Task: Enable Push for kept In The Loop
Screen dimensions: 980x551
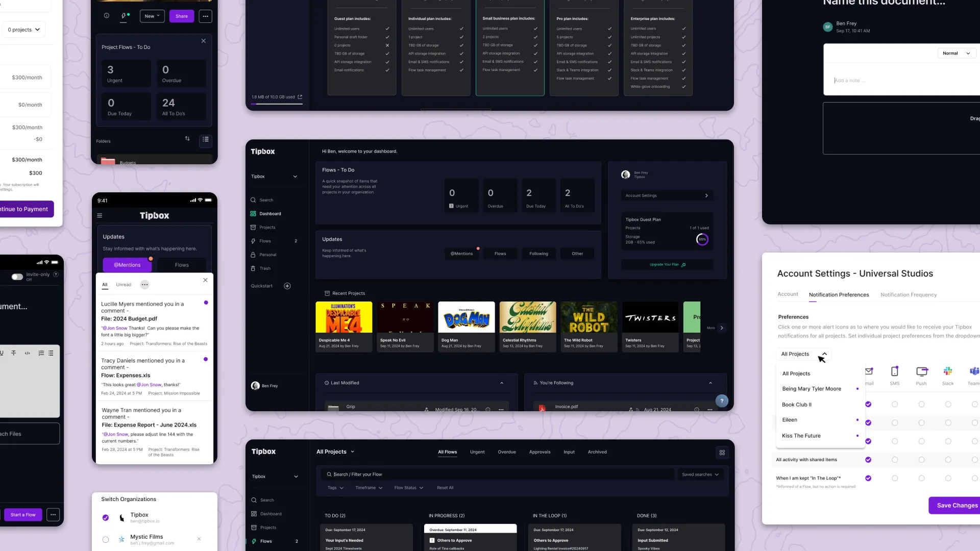Action: pos(921,478)
